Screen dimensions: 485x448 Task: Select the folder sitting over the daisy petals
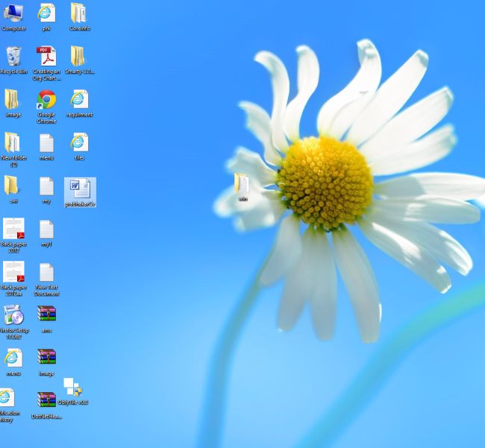point(242,187)
